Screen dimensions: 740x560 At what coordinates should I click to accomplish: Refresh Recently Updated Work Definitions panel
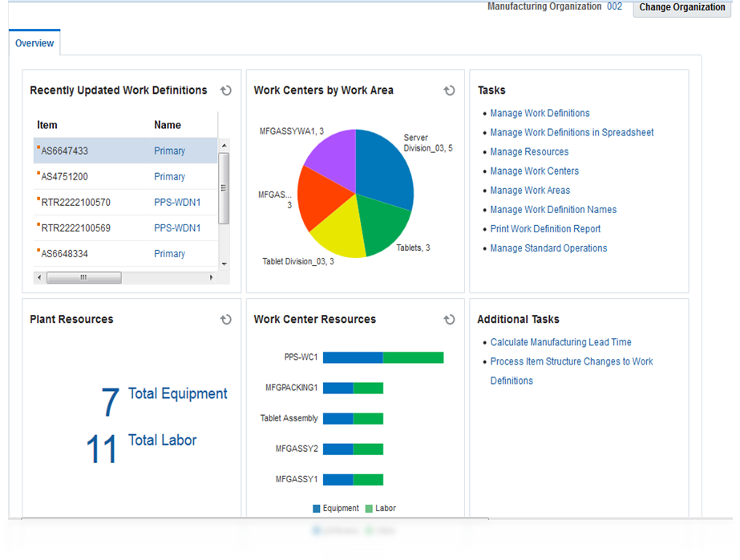(226, 91)
